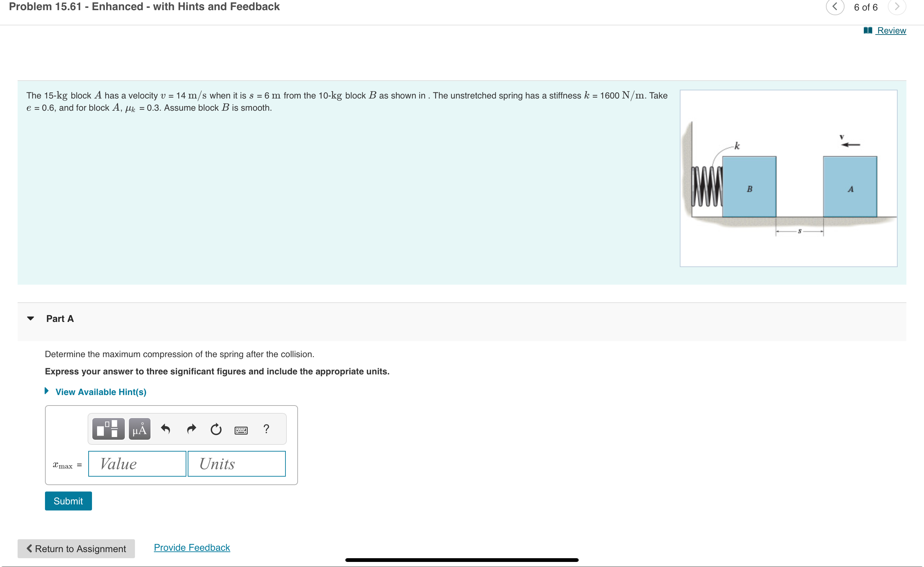Click the redo arrow icon
Image resolution: width=924 pixels, height=567 pixels.
pos(191,429)
